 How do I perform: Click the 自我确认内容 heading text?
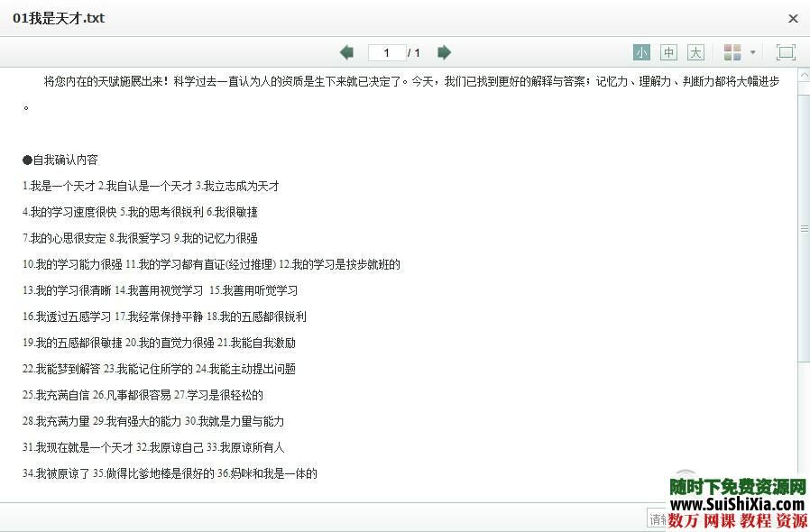click(60, 160)
